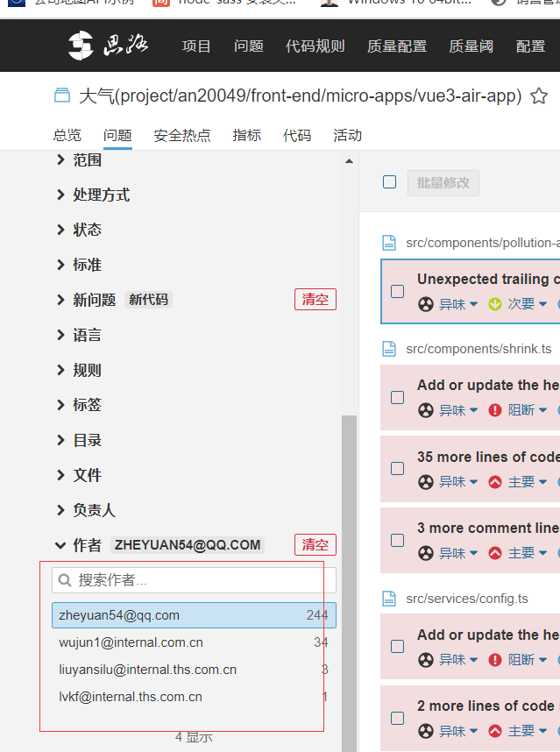Click the file icon beside src/services/config.ts
This screenshot has height=752, width=560.
pyautogui.click(x=389, y=599)
